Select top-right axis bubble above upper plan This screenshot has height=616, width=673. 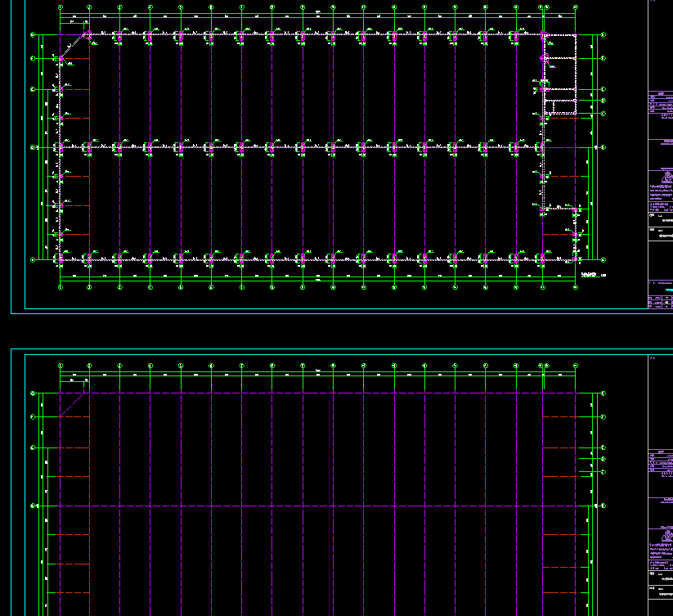pyautogui.click(x=575, y=8)
